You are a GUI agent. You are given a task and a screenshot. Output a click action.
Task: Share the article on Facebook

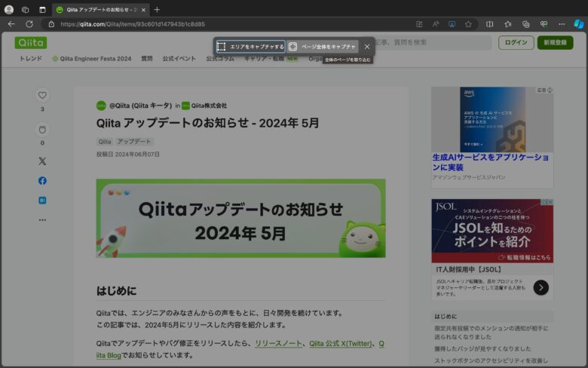(x=42, y=181)
